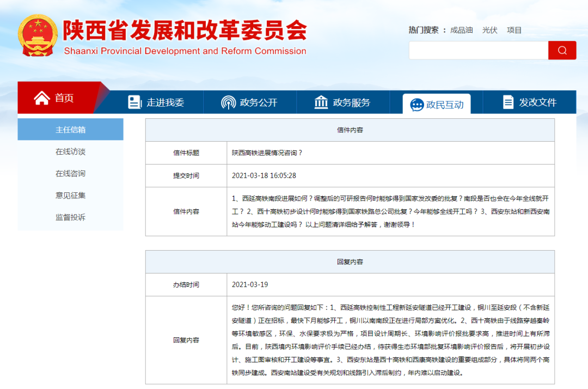This screenshot has height=389, width=588.
Task: Open 监督投诉 in the sidebar
Action: 70,217
